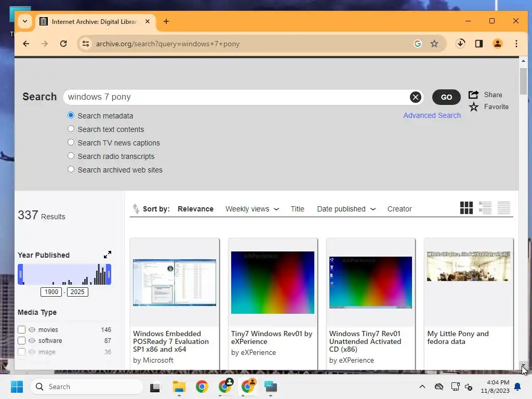532x399 pixels.
Task: Select Search archived web sites option
Action: click(71, 169)
